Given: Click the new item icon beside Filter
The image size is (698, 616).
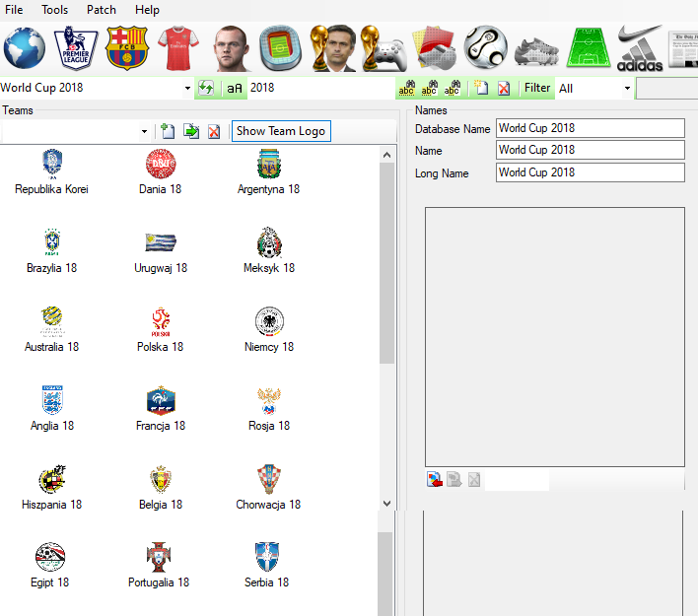Looking at the screenshot, I should click(481, 88).
